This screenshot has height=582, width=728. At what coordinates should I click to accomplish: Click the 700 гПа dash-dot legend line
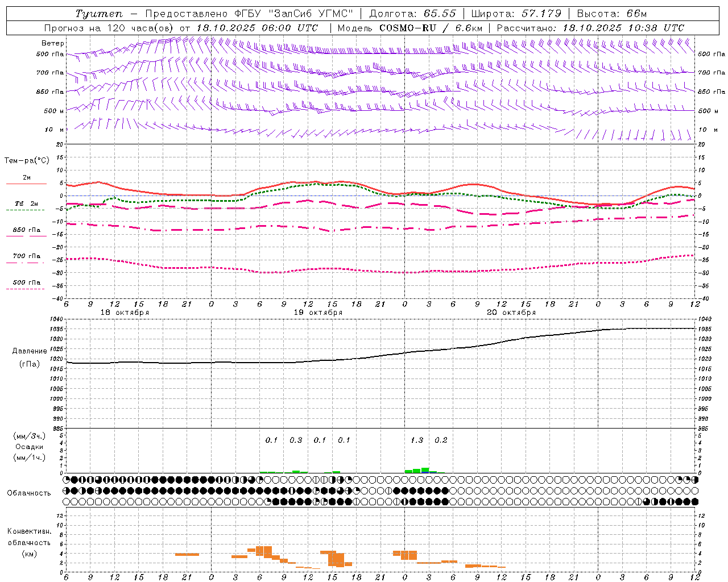pyautogui.click(x=25, y=263)
